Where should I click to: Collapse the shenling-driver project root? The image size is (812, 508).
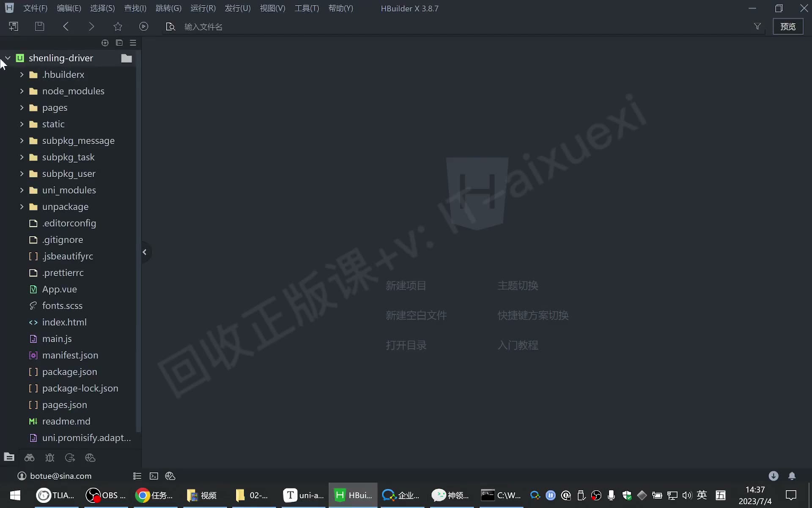[8, 58]
